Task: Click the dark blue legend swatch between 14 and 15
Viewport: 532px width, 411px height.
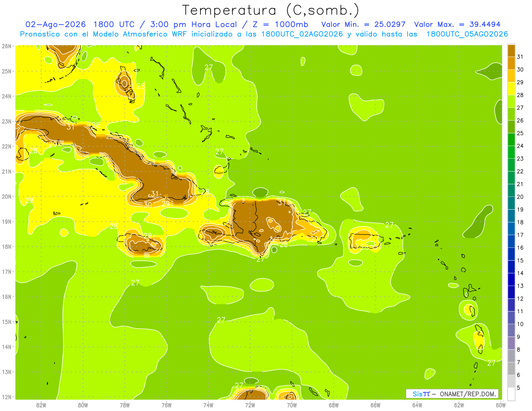Action: pos(512,267)
